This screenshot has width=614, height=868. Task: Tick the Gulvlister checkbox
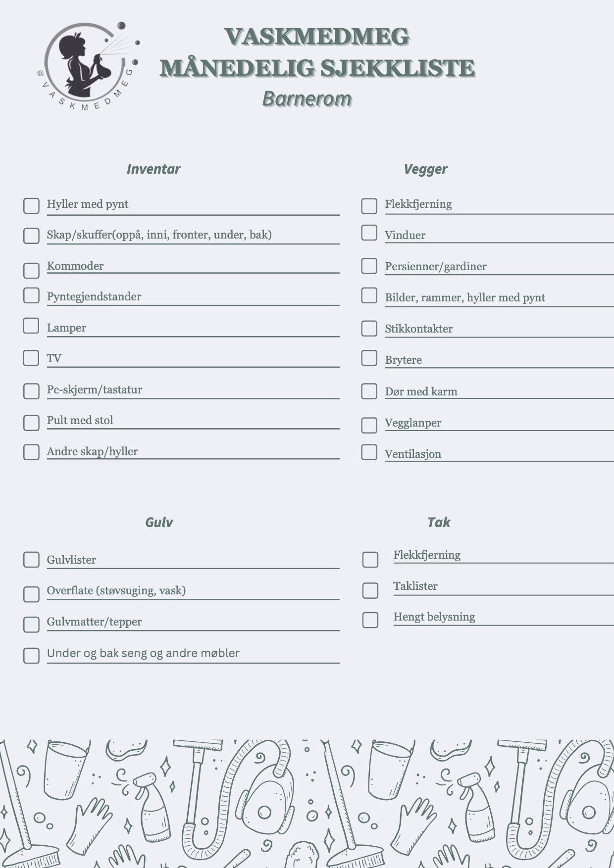[x=31, y=560]
